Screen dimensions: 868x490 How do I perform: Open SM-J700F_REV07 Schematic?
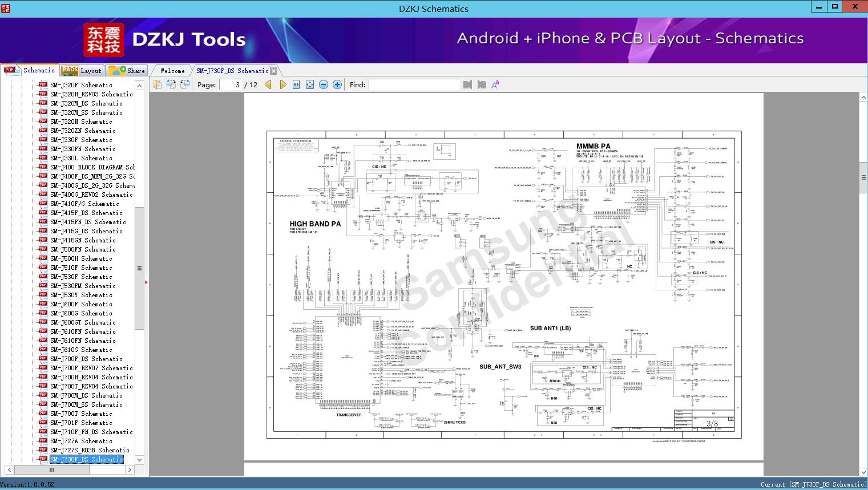coord(91,368)
